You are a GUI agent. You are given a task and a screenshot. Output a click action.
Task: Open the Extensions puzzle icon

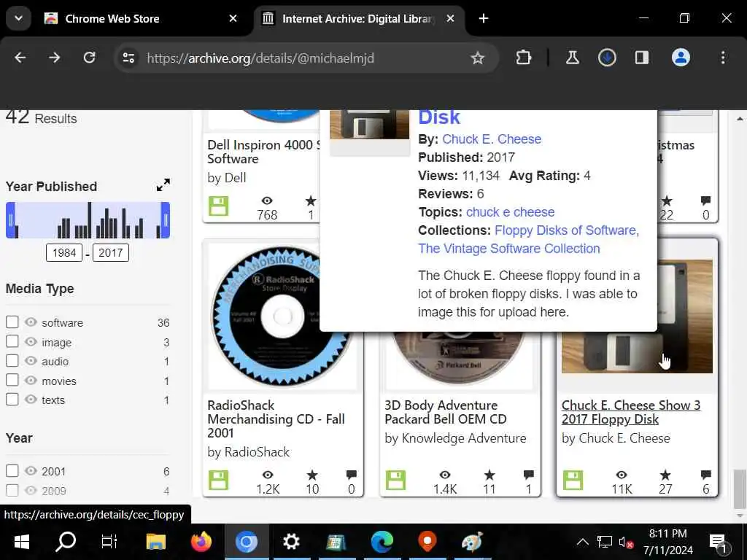[x=523, y=58]
